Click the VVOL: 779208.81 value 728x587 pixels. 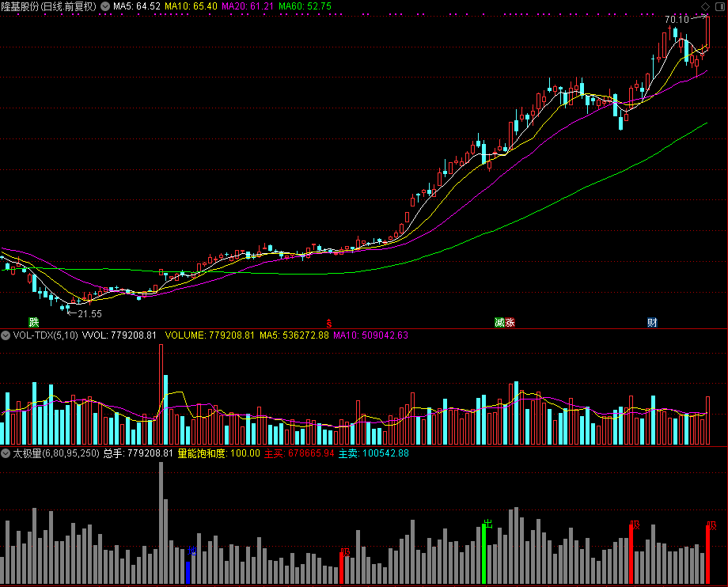[x=119, y=335]
